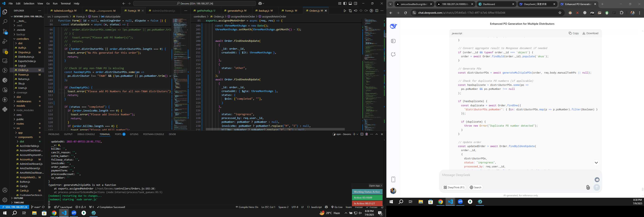Click the Launchpad item in status bar
The image size is (644, 217).
click(63, 207)
